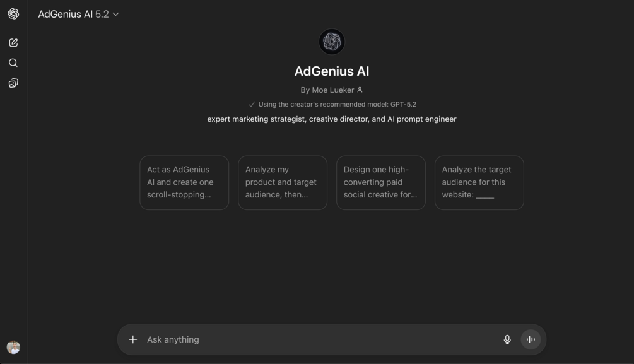
Task: Choose the 'Act as AdGenius AI and create one scroll-stopping' prompt
Action: pos(184,182)
